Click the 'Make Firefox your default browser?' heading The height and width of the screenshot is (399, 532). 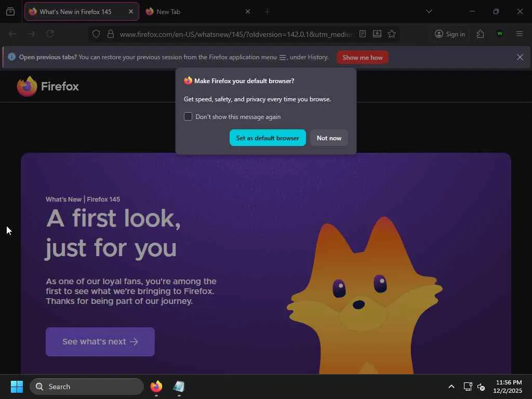(x=244, y=81)
